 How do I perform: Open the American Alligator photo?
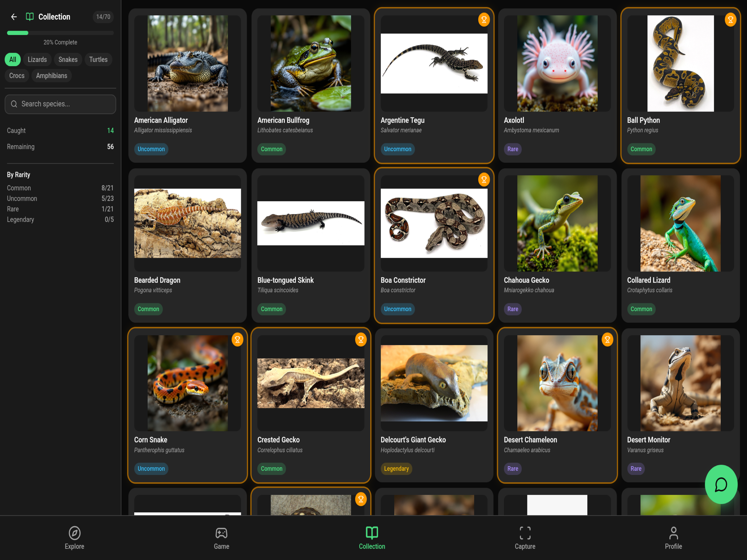tap(187, 63)
